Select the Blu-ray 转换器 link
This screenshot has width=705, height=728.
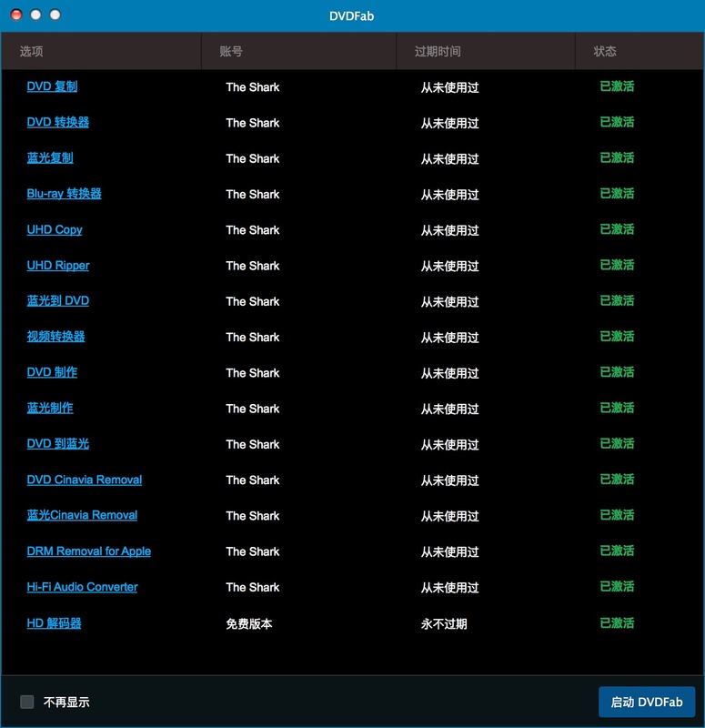pyautogui.click(x=64, y=194)
